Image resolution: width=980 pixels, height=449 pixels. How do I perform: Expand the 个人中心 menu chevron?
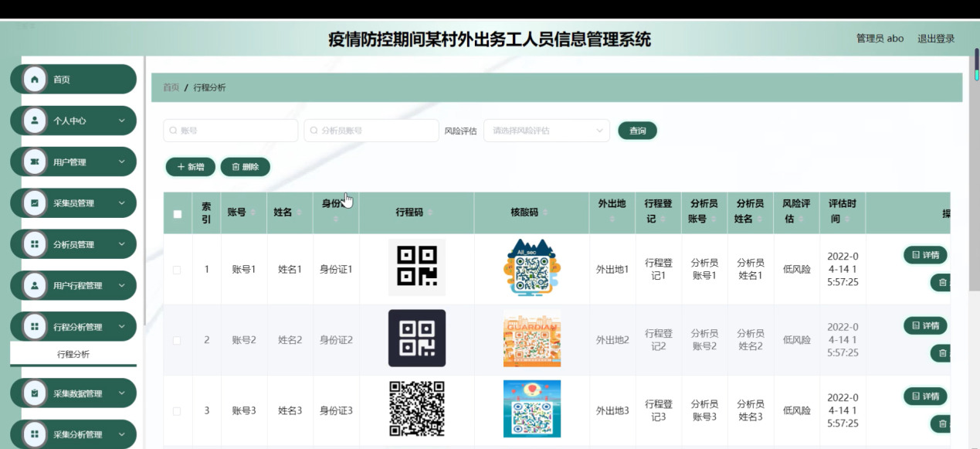click(121, 121)
